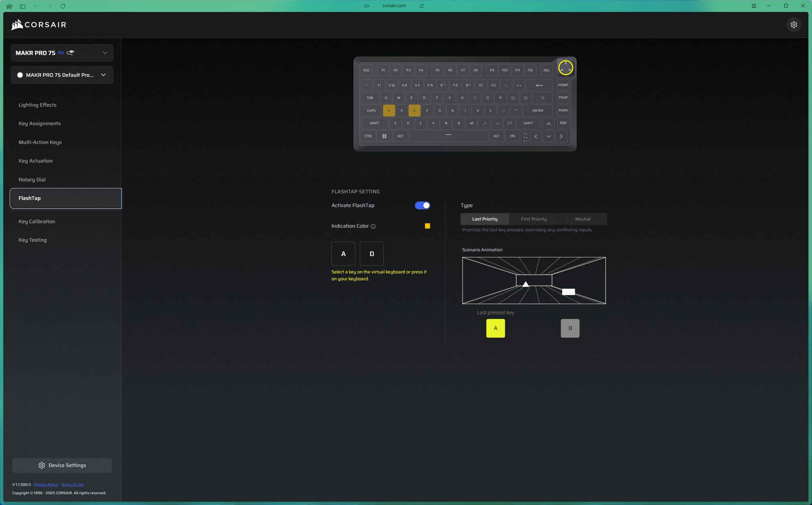Click the Indication Color info icon
The width and height of the screenshot is (812, 505).
[x=373, y=226]
